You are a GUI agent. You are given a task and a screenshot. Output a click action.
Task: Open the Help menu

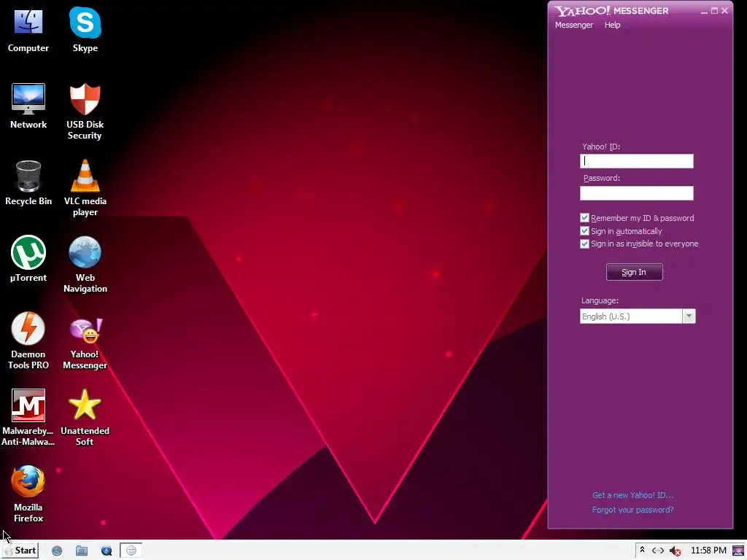tap(612, 25)
